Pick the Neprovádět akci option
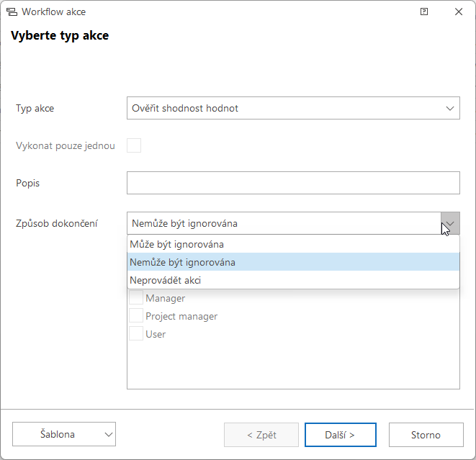Screen dimensions: 476x460 tap(293, 280)
